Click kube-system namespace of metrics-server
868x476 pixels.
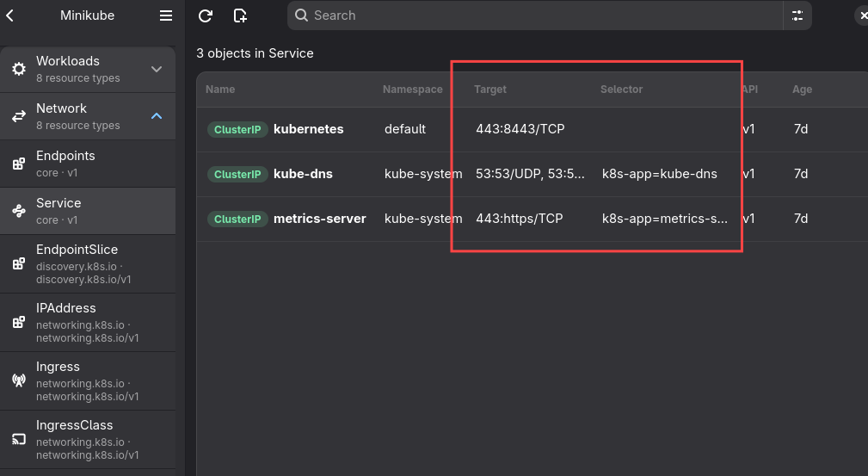pos(423,219)
